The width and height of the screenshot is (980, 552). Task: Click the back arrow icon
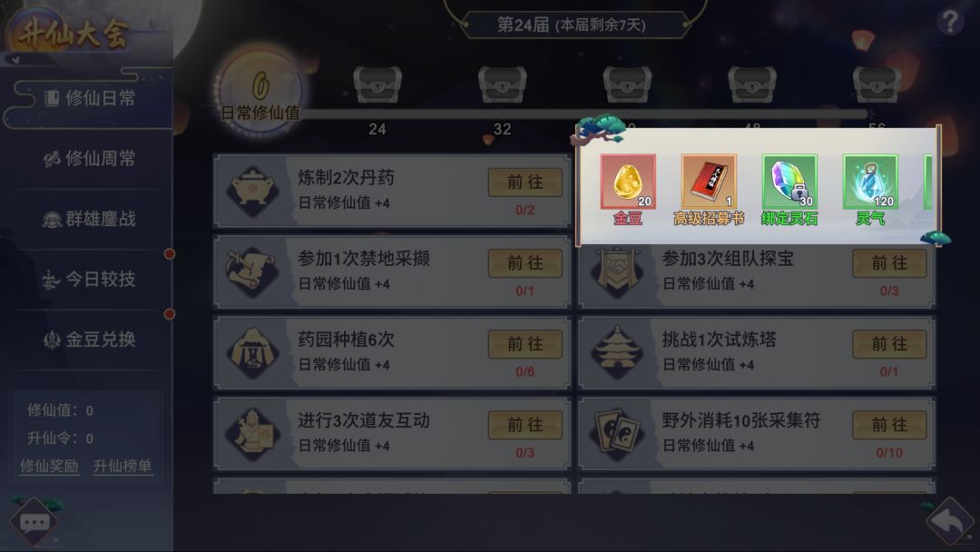coord(949,521)
